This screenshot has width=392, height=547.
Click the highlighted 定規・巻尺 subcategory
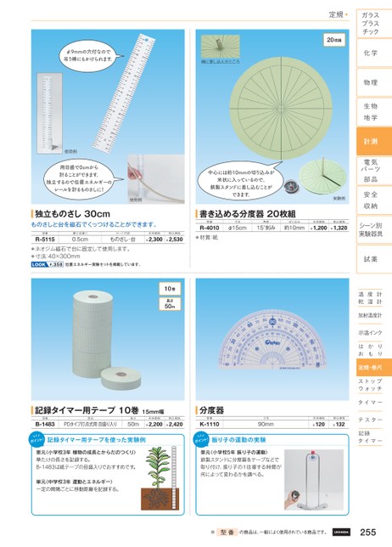[x=374, y=368]
